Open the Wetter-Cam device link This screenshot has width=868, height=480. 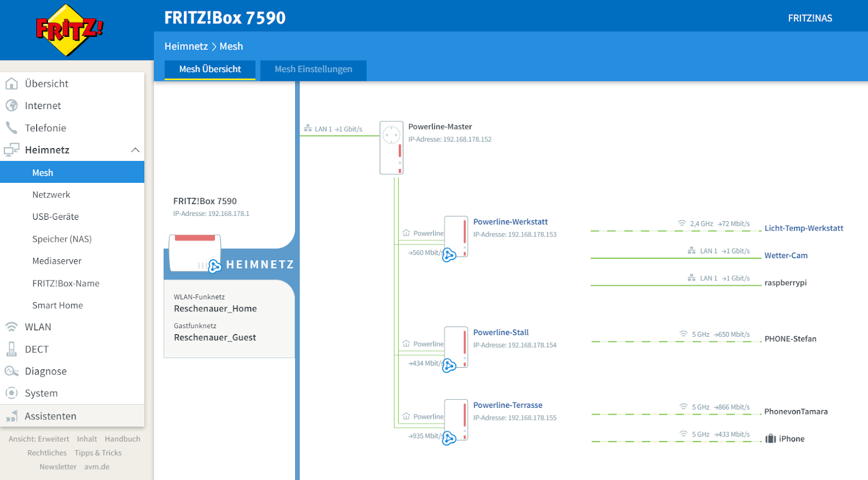(786, 255)
